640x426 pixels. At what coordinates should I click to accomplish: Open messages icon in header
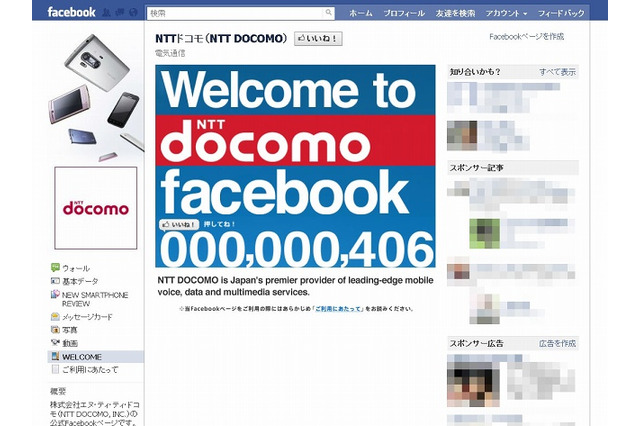(120, 12)
